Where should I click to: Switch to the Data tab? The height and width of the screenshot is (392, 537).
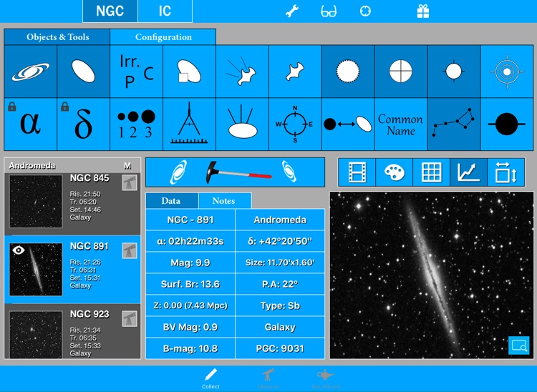click(x=172, y=201)
